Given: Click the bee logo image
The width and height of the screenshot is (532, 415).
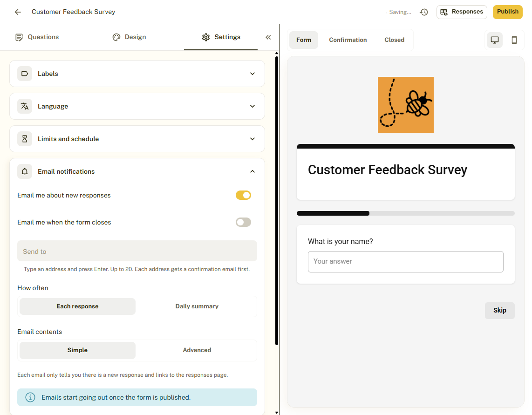Looking at the screenshot, I should point(405,105).
